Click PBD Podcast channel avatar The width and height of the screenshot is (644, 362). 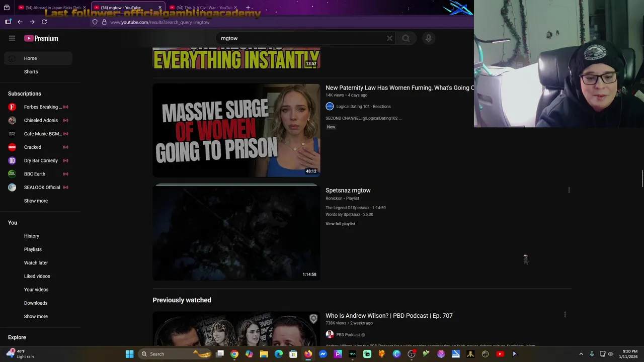tap(330, 334)
